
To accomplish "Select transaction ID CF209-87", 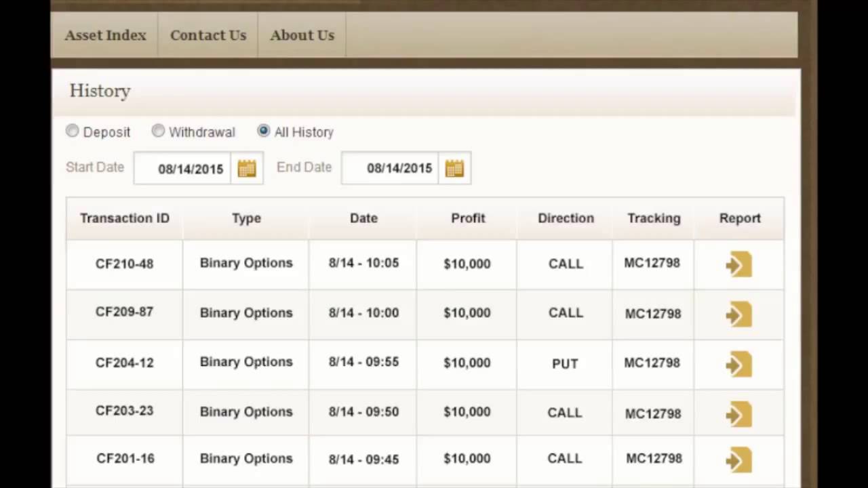I will click(124, 312).
